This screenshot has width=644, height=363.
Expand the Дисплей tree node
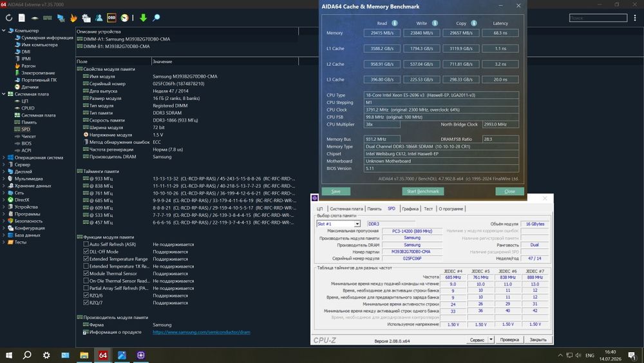[x=4, y=172]
